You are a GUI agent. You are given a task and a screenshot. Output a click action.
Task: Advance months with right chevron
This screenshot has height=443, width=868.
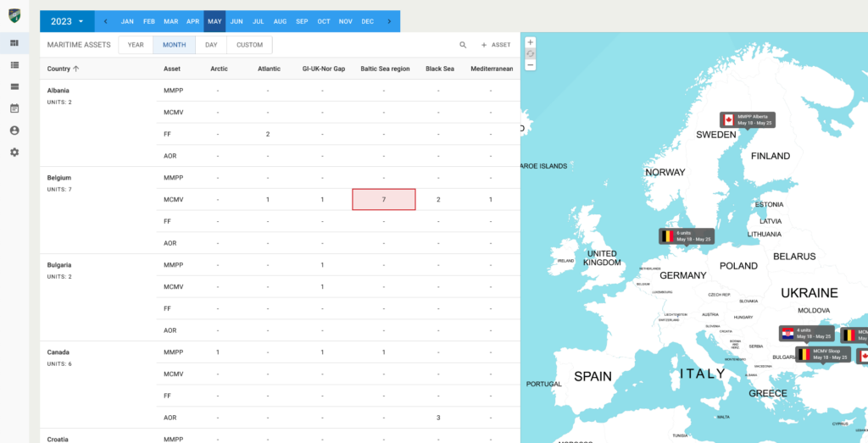click(389, 21)
